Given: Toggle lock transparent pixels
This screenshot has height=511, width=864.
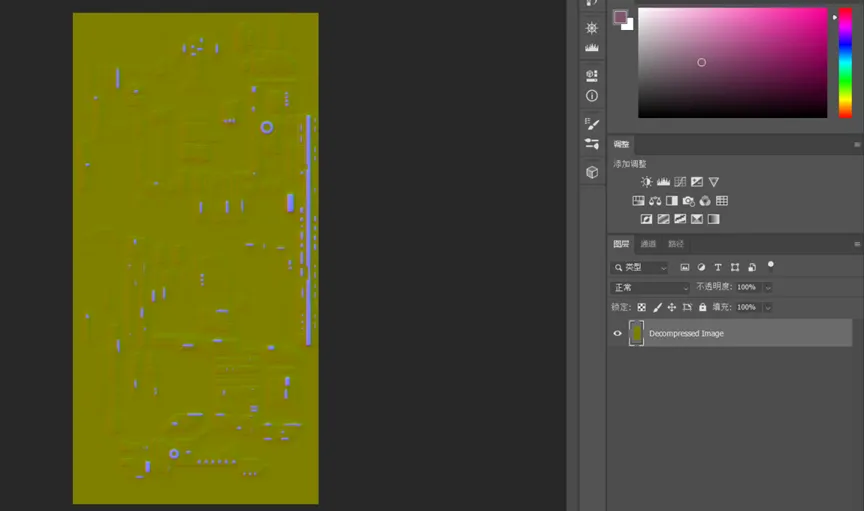Looking at the screenshot, I should (x=642, y=307).
